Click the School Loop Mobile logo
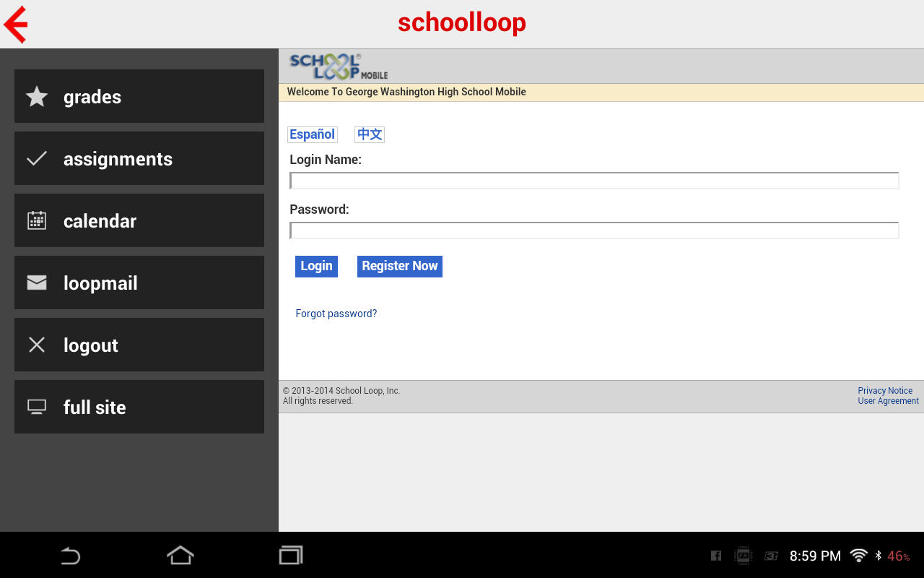The width and height of the screenshot is (924, 578). click(x=339, y=66)
